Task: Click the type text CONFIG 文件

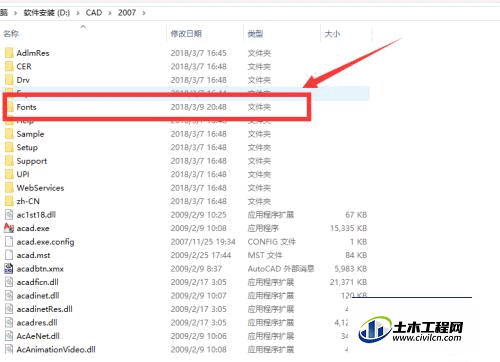Action: click(272, 242)
